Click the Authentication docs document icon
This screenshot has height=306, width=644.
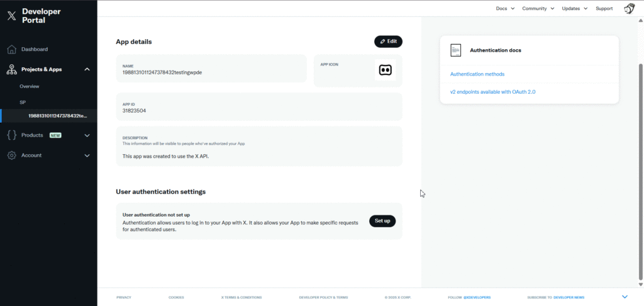(456, 50)
